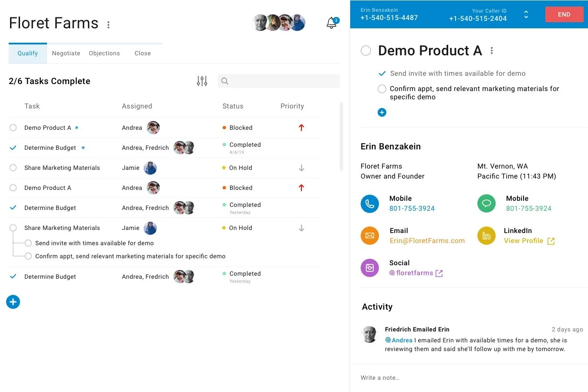
Task: Change Caller ID with up-down arrows
Action: coord(526,14)
